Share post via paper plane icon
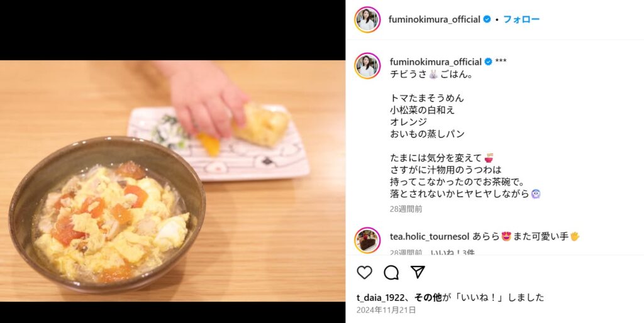Viewport: 644px width, 323px height. 418,272
